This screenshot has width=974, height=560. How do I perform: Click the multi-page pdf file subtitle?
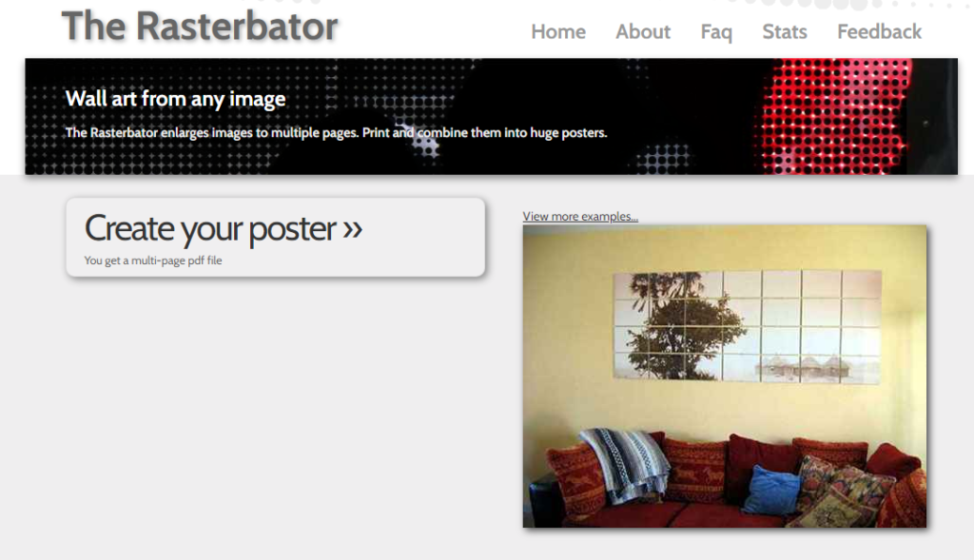pos(153,261)
